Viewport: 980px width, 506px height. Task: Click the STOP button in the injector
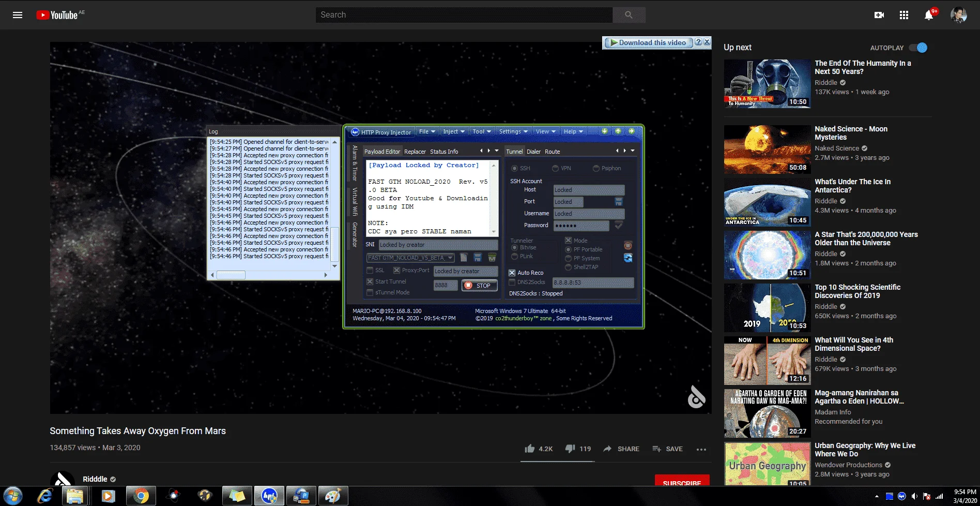[x=479, y=286]
